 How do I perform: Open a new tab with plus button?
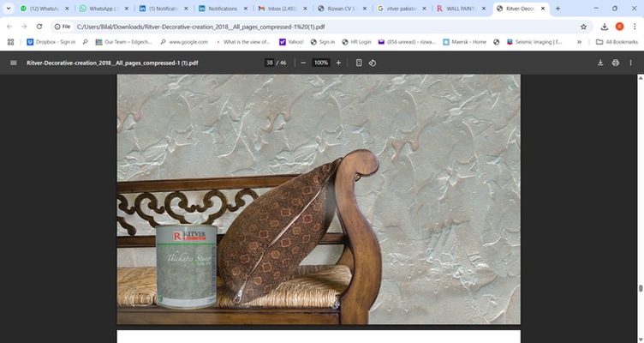click(558, 9)
